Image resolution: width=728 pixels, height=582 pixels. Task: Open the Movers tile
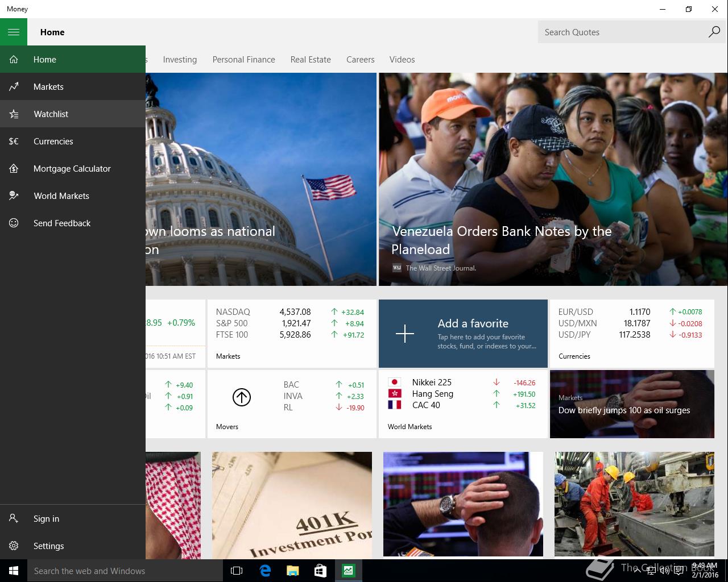tap(292, 404)
